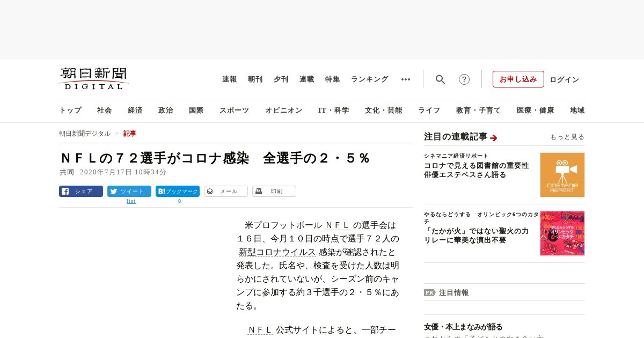The image size is (644, 338).
Task: Click the help question mark icon
Action: coord(464,79)
